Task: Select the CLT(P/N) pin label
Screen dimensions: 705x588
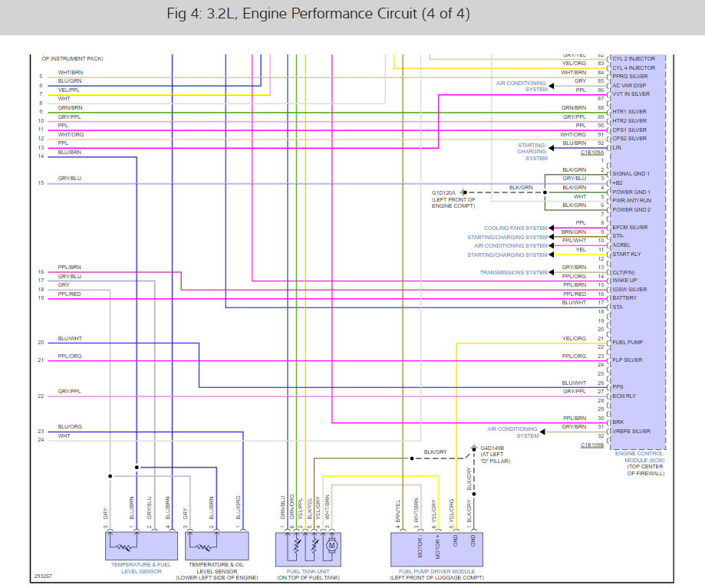Action: [x=624, y=273]
